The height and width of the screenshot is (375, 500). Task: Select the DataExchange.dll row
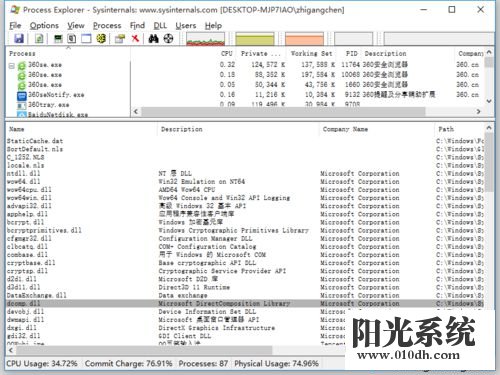pos(245,295)
